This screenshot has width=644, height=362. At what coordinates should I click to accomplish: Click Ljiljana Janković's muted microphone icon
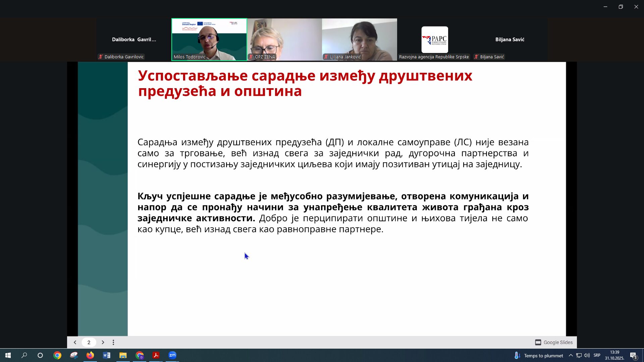tap(326, 57)
